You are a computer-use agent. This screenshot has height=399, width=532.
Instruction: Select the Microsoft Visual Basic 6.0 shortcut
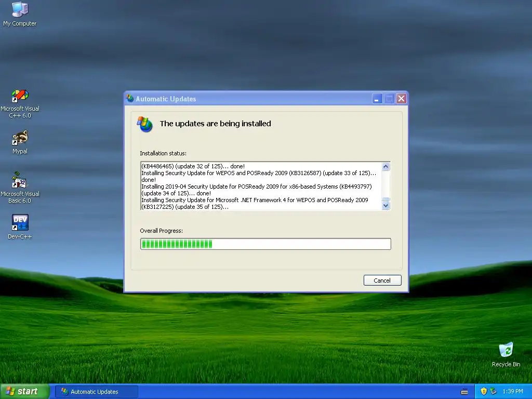coord(20,188)
